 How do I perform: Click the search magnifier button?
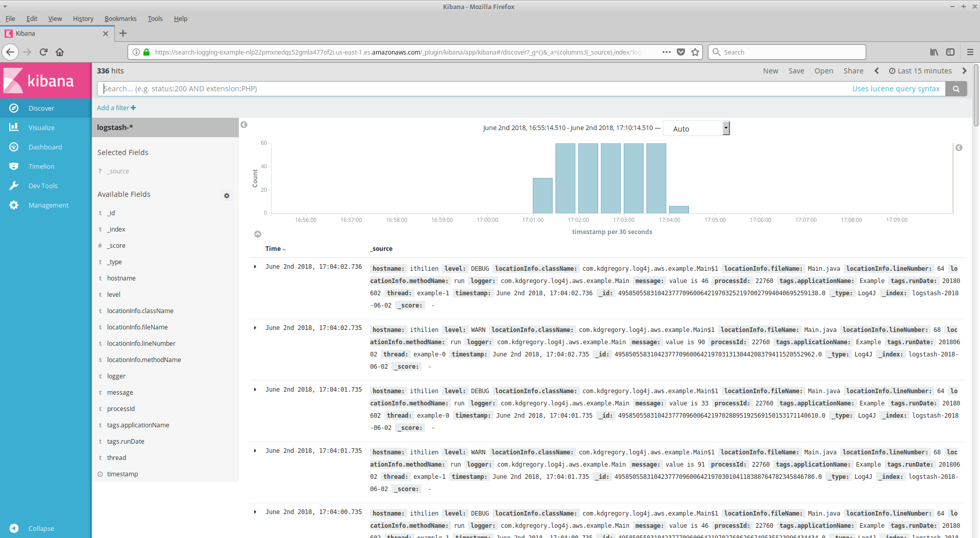click(956, 89)
